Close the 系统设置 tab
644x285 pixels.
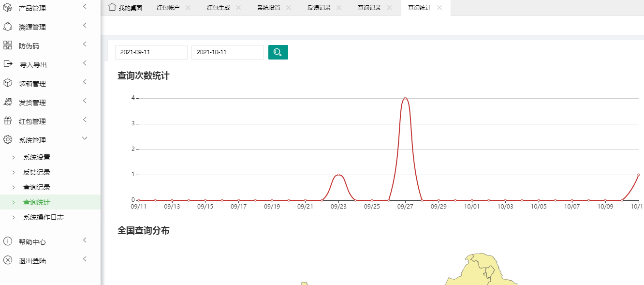(x=289, y=8)
